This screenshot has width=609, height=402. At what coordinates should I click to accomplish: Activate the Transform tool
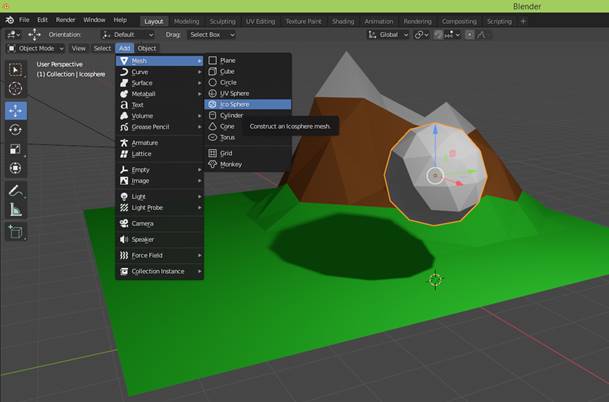tap(16, 168)
